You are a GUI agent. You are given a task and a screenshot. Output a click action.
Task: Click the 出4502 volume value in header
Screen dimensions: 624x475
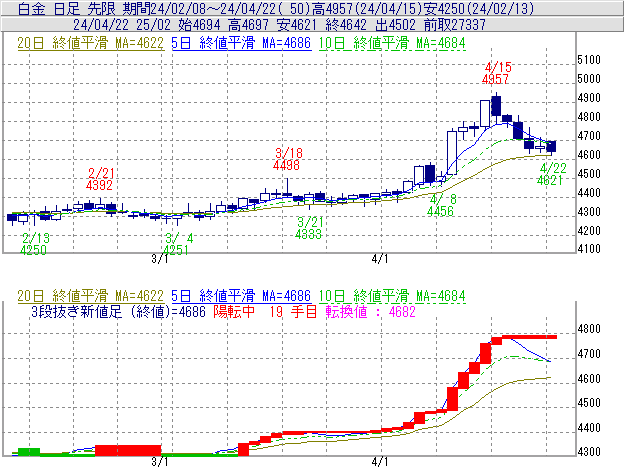click(x=395, y=25)
